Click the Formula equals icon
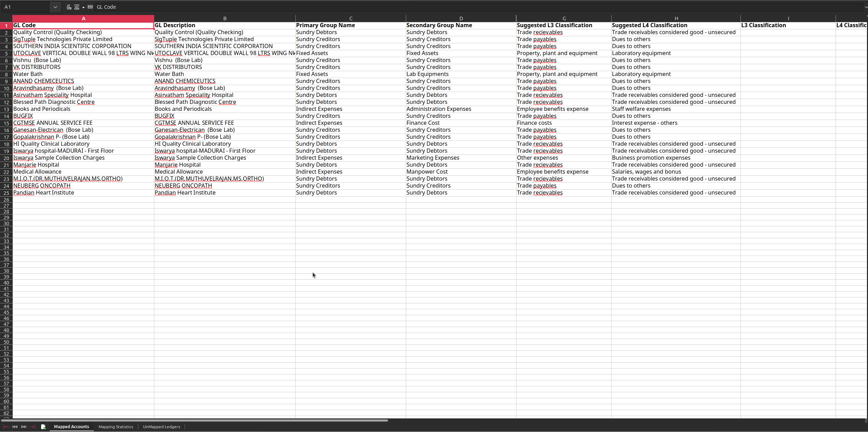This screenshot has width=868, height=432. [90, 7]
